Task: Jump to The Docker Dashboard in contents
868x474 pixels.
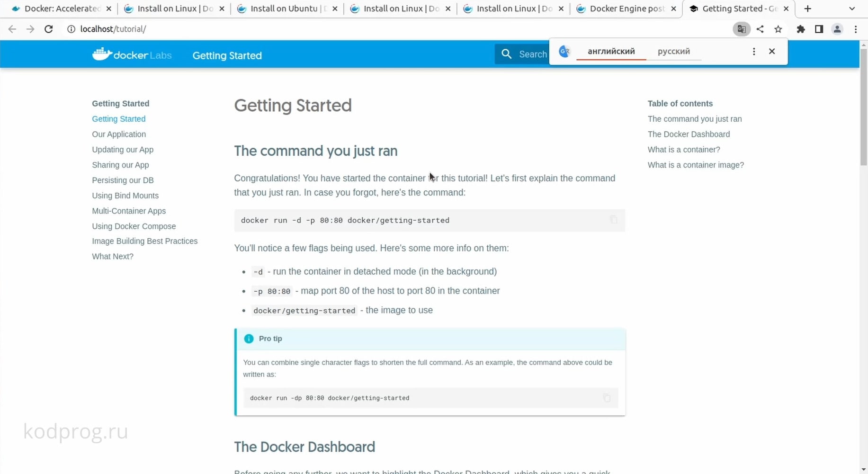Action: coord(689,134)
